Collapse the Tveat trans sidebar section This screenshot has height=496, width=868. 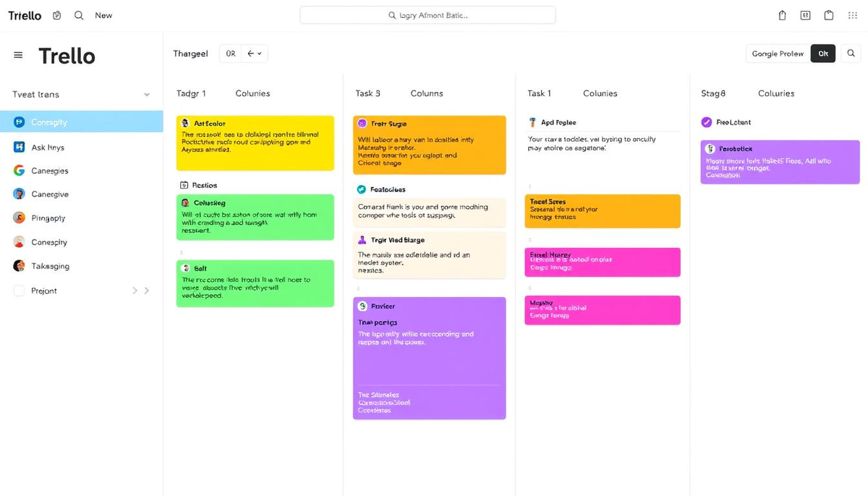pyautogui.click(x=147, y=95)
